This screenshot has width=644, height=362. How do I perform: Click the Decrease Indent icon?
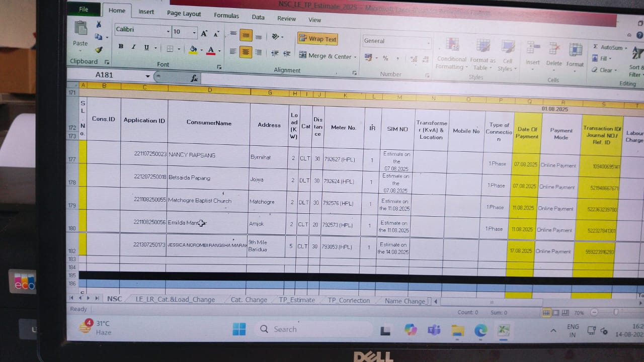pyautogui.click(x=275, y=53)
